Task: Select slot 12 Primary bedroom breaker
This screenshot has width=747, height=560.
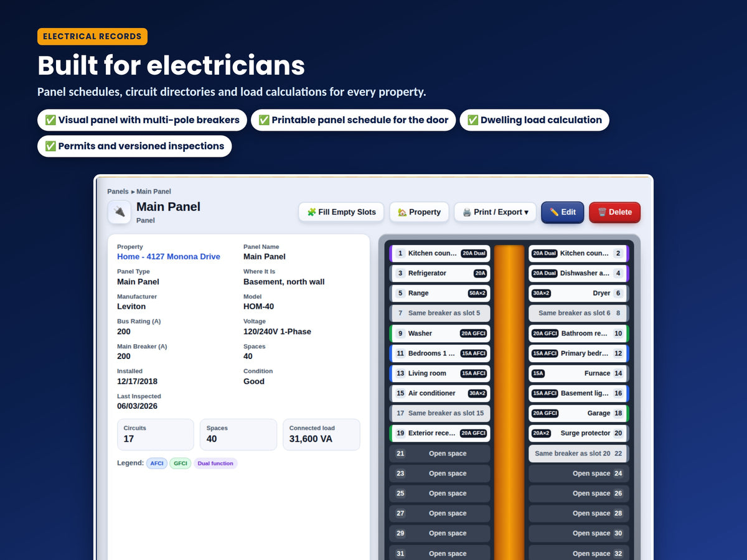Action: pos(579,353)
